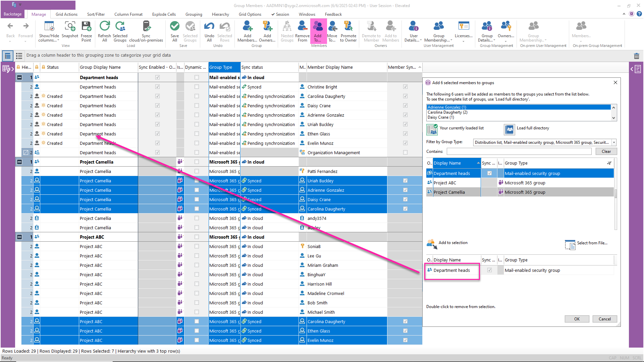The height and width of the screenshot is (362, 644).
Task: Click the Back navigation icon
Action: click(10, 26)
